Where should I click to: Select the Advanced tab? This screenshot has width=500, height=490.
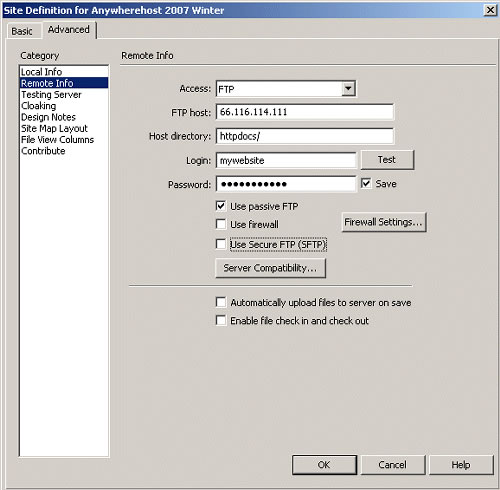(x=69, y=30)
